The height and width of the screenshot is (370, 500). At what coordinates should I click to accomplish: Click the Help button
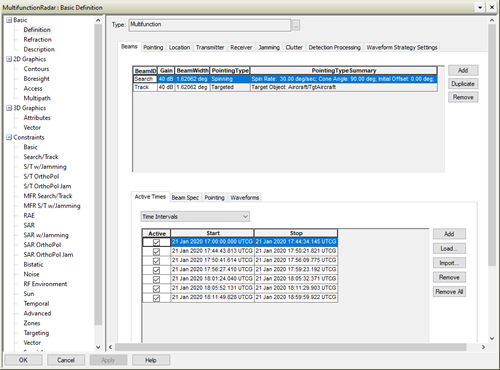[151, 360]
